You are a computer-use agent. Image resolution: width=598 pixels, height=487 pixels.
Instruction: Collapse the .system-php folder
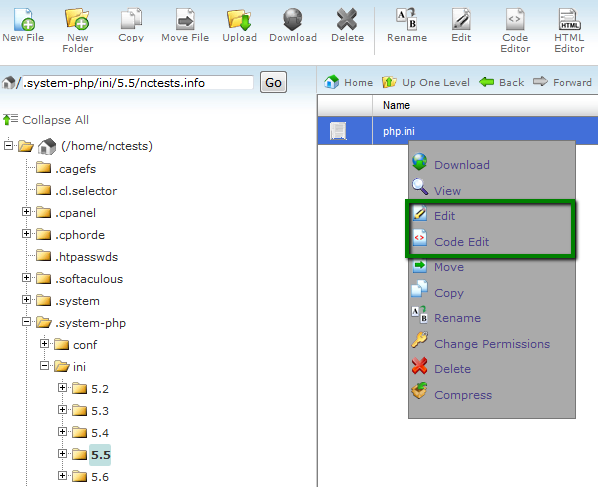26,322
